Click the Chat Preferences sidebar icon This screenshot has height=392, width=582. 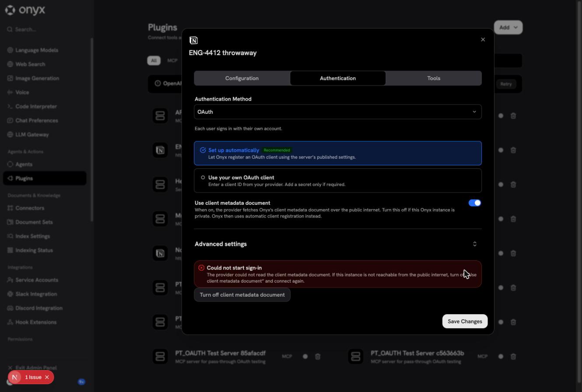[x=10, y=120]
